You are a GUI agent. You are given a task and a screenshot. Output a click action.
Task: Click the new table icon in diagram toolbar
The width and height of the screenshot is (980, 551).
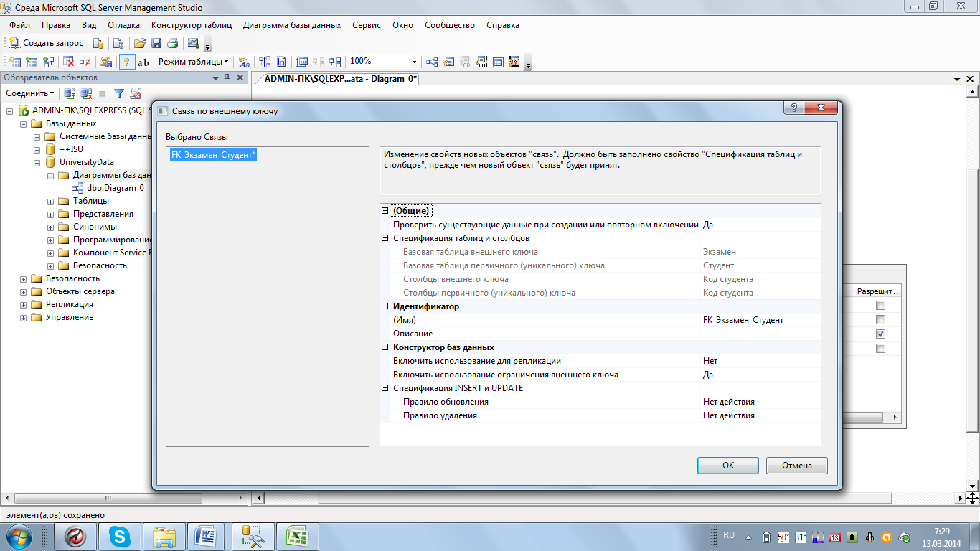tap(15, 62)
